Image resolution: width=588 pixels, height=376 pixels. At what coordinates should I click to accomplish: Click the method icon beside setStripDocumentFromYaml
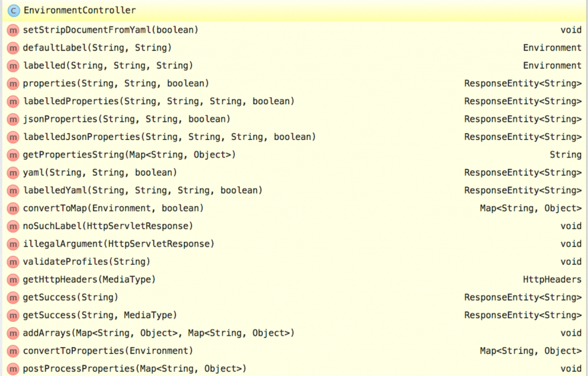pos(12,30)
